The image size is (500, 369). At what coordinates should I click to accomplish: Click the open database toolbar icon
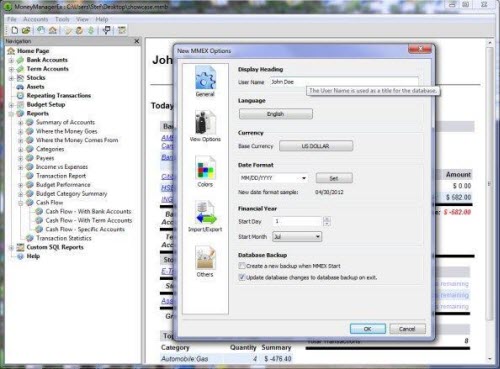coord(26,30)
